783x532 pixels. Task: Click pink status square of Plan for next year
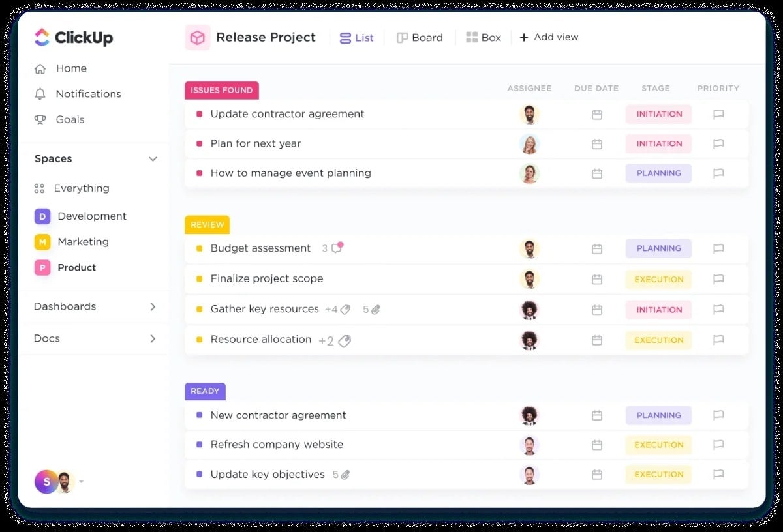(x=200, y=144)
